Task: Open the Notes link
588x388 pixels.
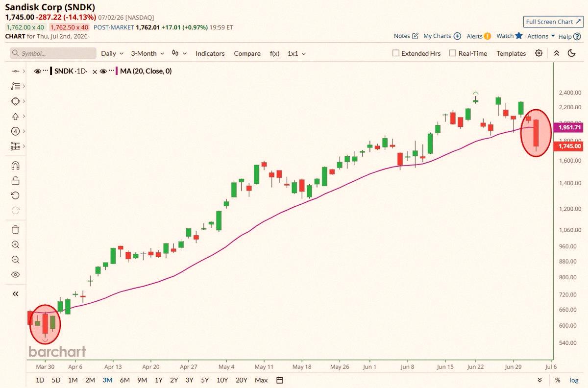Action: pyautogui.click(x=402, y=36)
